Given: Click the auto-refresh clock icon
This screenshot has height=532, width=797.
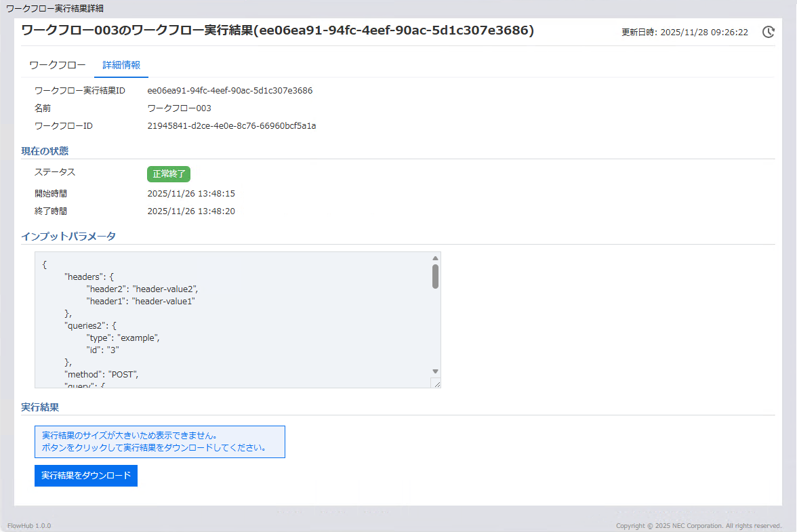Looking at the screenshot, I should [768, 32].
